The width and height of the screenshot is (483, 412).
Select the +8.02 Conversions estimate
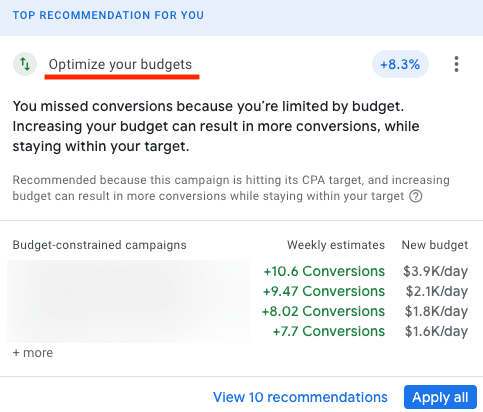323,311
